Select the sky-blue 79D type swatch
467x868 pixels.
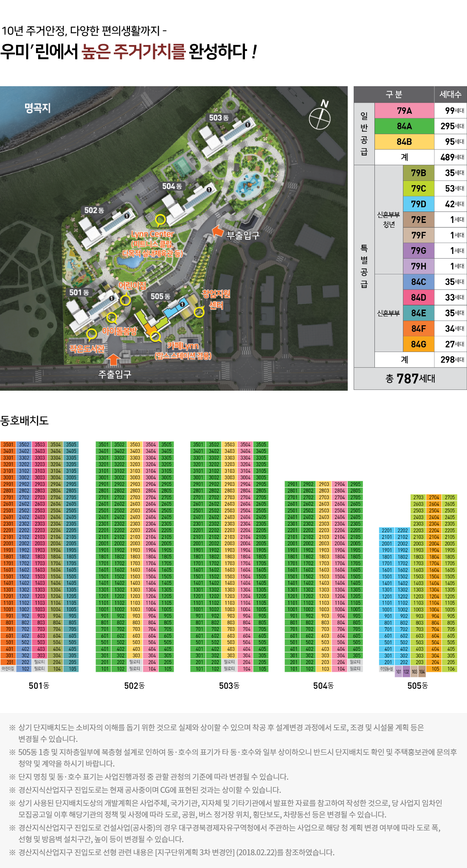418,204
